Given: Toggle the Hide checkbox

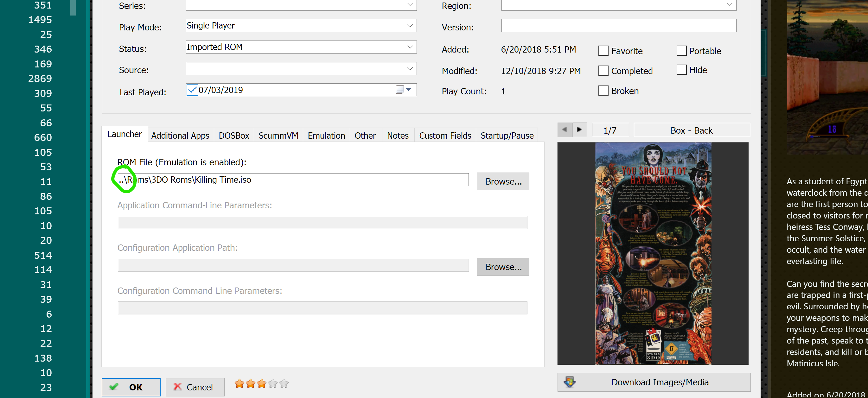Looking at the screenshot, I should point(681,70).
